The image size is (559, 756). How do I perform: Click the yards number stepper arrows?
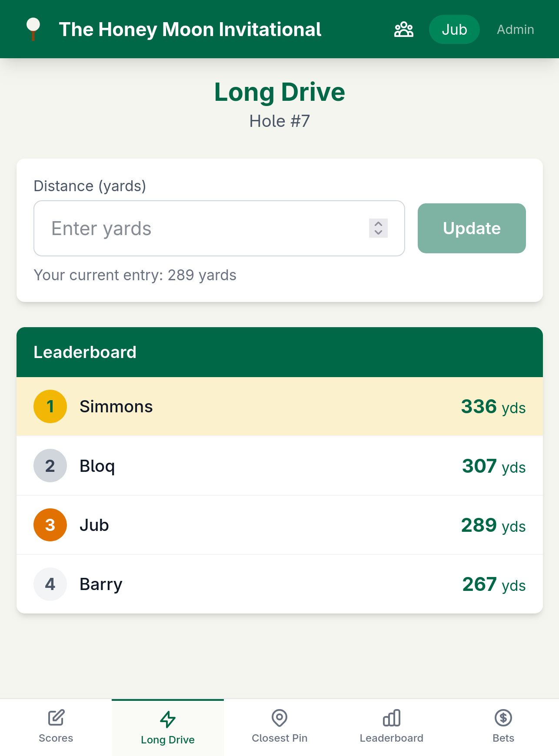pyautogui.click(x=378, y=228)
